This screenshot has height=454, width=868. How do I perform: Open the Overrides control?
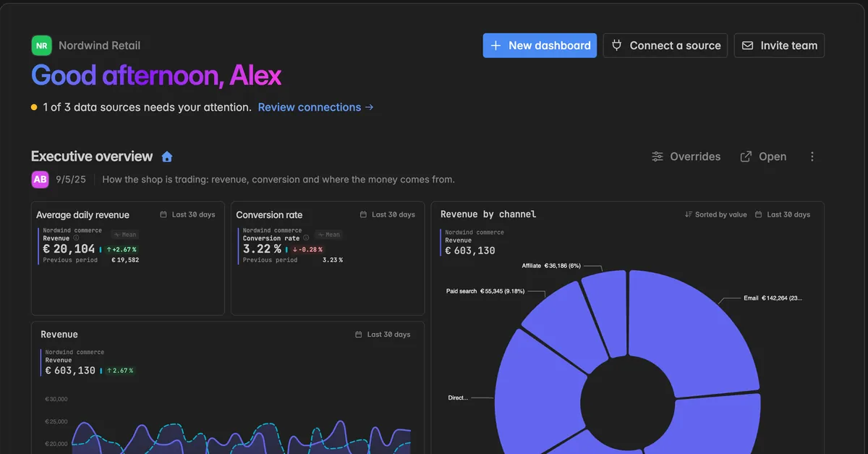[686, 156]
